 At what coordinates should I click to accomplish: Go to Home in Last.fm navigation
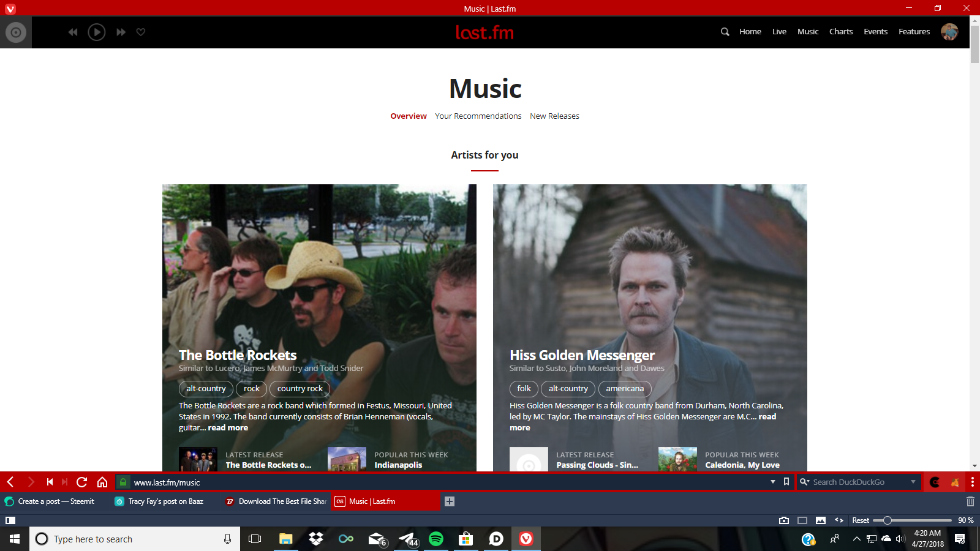[x=750, y=32]
